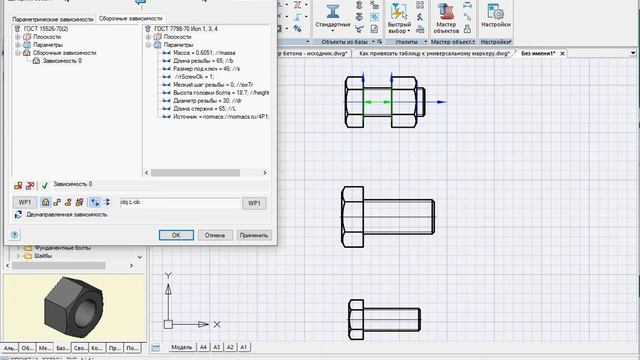Switch to the Без имени1 drawing tab
Viewport: 640px width, 360px height.
tap(538, 53)
